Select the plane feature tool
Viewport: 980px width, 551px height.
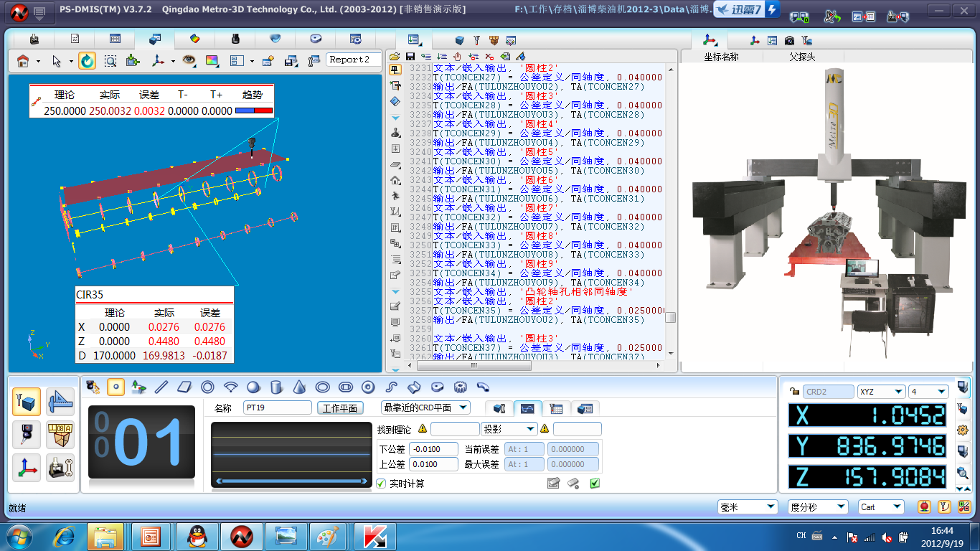(x=184, y=387)
